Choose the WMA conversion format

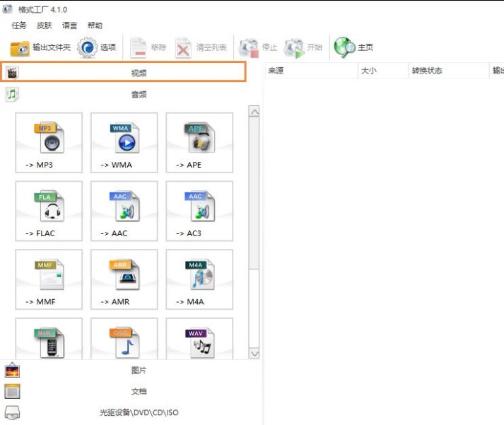(124, 142)
